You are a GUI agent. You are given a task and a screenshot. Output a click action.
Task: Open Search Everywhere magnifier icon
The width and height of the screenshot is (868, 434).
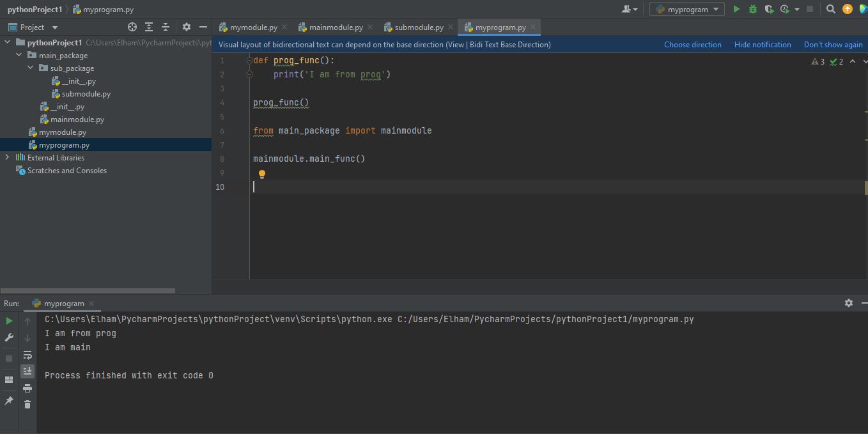pos(830,9)
